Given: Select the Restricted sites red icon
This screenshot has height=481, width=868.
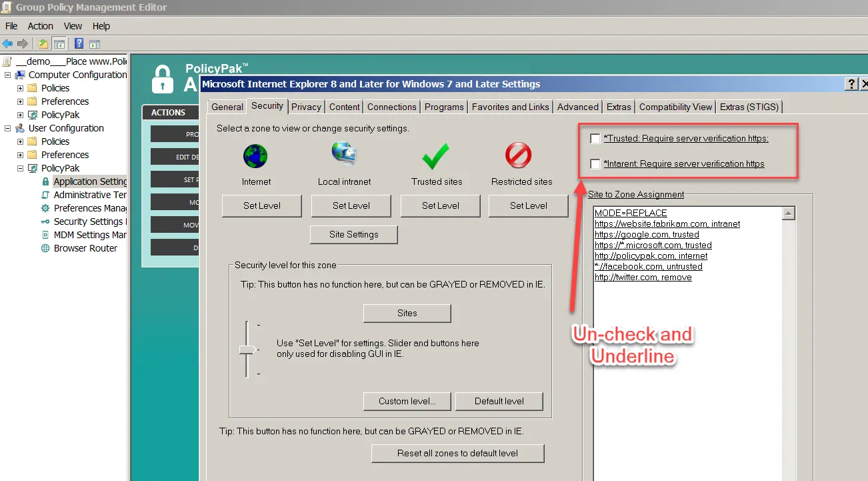Looking at the screenshot, I should click(x=519, y=157).
